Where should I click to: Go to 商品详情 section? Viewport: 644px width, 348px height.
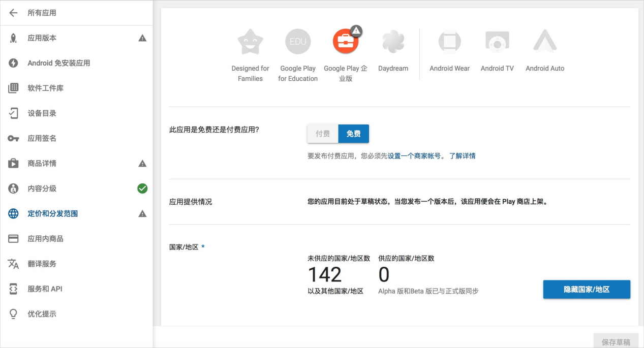(x=42, y=164)
